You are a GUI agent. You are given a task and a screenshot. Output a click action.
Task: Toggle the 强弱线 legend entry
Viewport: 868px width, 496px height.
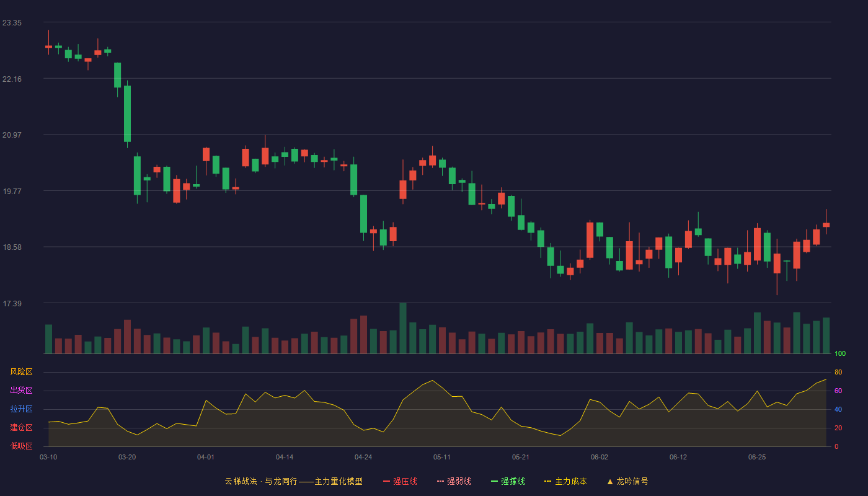(454, 481)
